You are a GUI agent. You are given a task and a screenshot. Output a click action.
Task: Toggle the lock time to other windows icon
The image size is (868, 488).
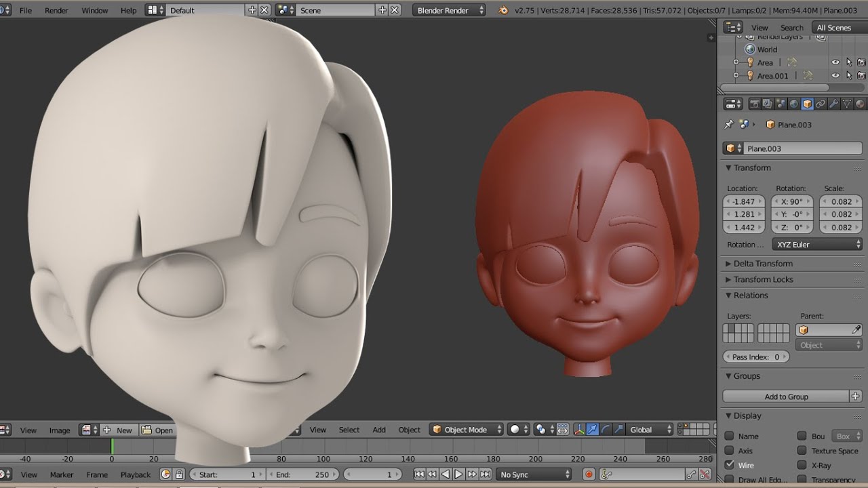pyautogui.click(x=179, y=474)
